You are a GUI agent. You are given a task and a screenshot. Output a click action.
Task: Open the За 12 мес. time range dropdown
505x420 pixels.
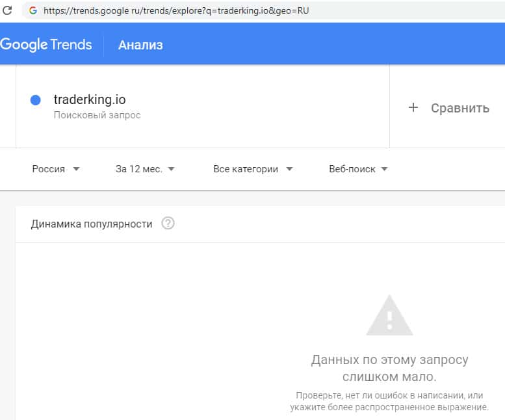(145, 169)
